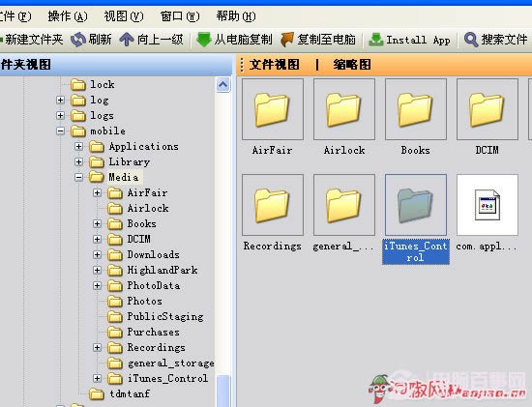Click the 复制至电脑 button label
Image resolution: width=532 pixels, height=407 pixels.
(326, 40)
